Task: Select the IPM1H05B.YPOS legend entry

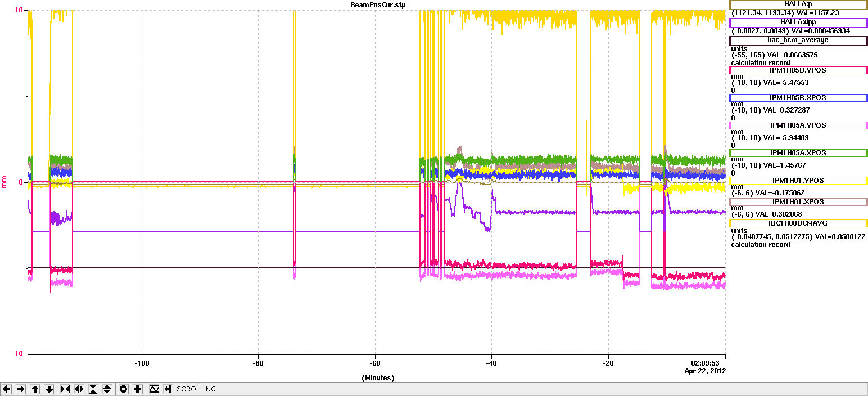Action: tap(798, 70)
